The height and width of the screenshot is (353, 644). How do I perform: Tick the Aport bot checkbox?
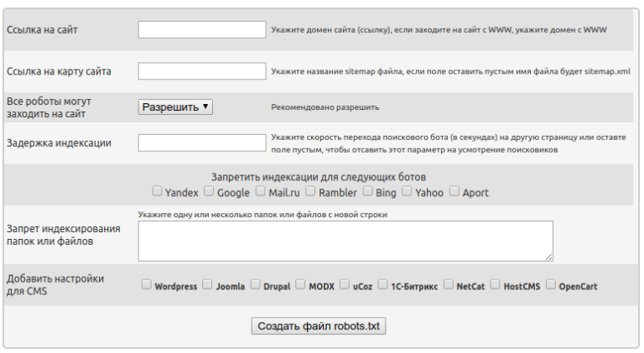[x=454, y=191]
